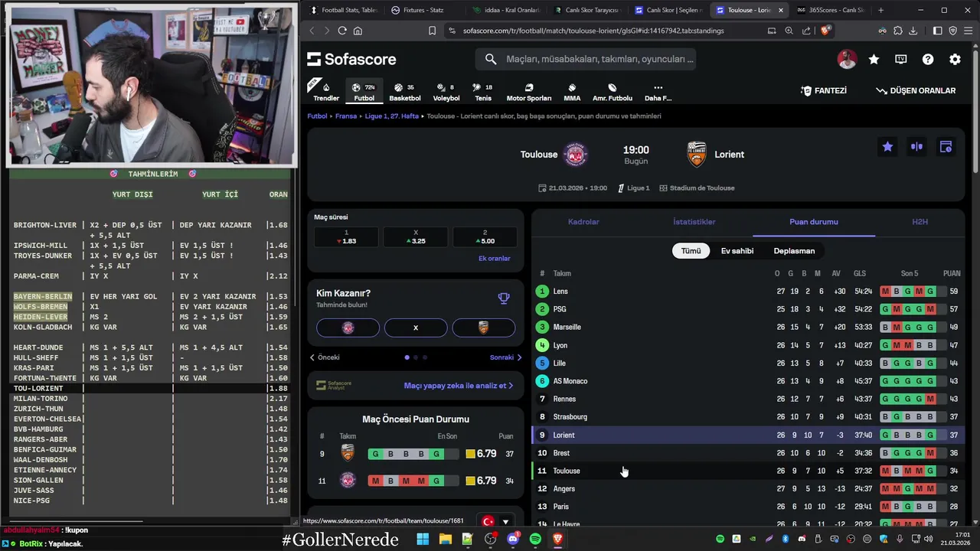The width and height of the screenshot is (980, 551).
Task: Click the Lorient team crest in header
Action: [x=697, y=155]
